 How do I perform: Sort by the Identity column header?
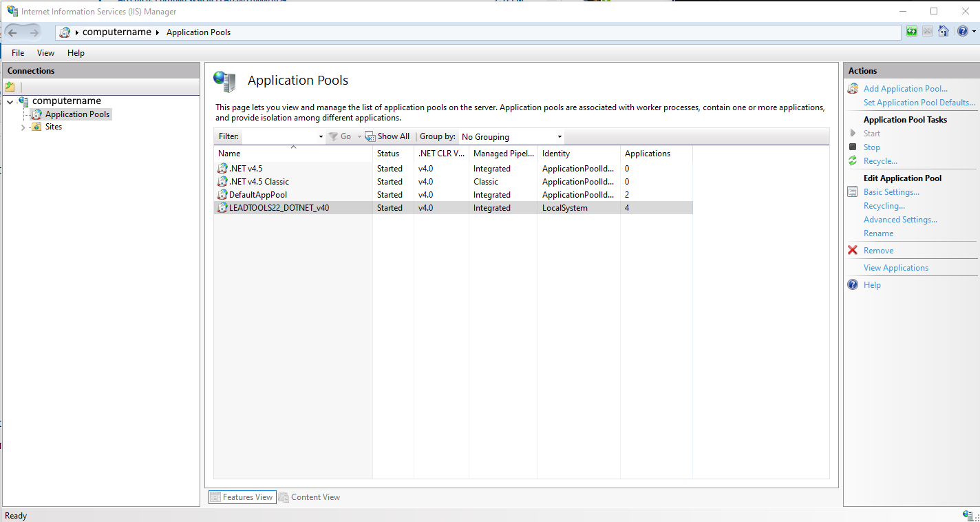point(579,154)
